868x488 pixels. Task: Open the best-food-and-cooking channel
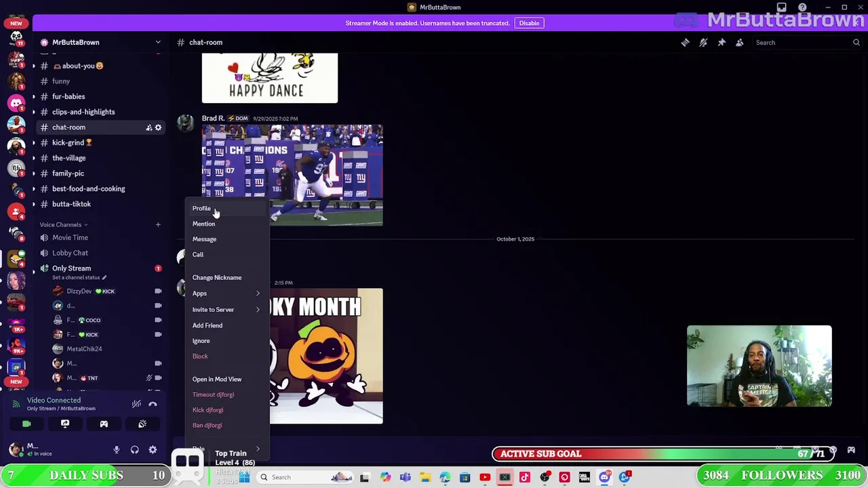(100, 188)
